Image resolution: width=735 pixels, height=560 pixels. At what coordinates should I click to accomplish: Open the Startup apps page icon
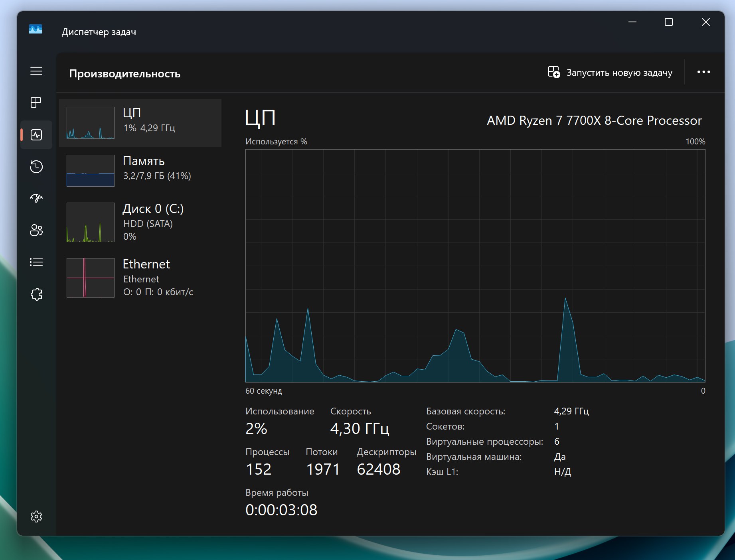coord(36,198)
